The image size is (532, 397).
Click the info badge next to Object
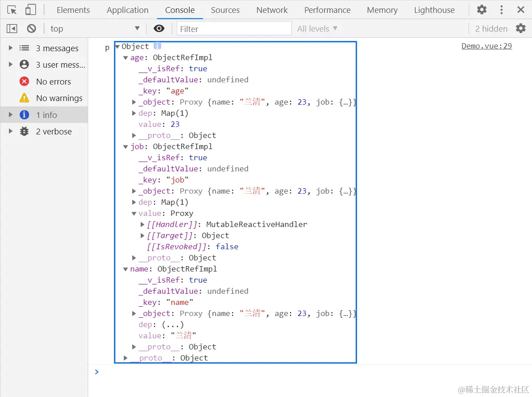click(x=157, y=46)
